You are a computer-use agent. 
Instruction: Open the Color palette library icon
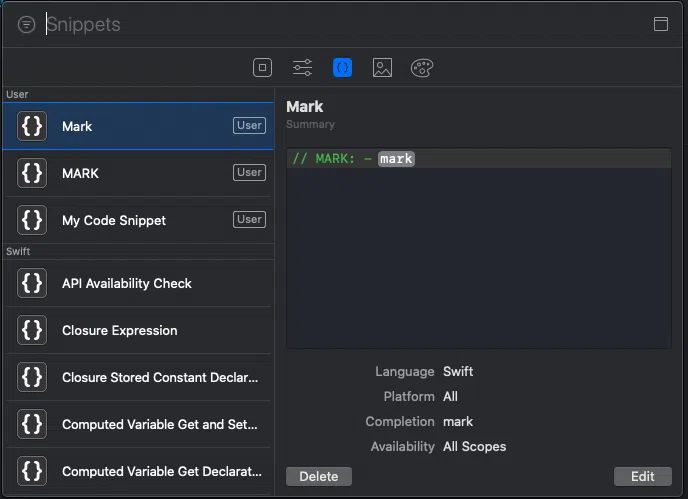click(422, 68)
